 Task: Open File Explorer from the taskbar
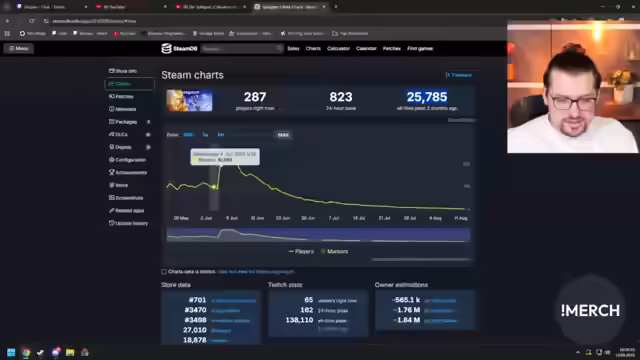(x=70, y=352)
